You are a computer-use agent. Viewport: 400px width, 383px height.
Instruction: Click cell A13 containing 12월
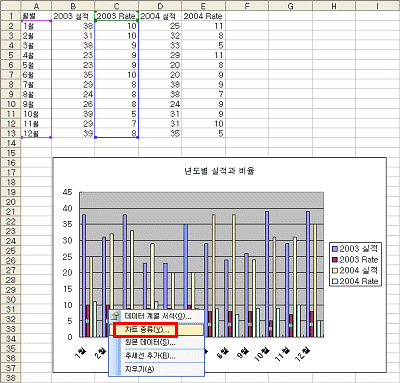click(36, 133)
